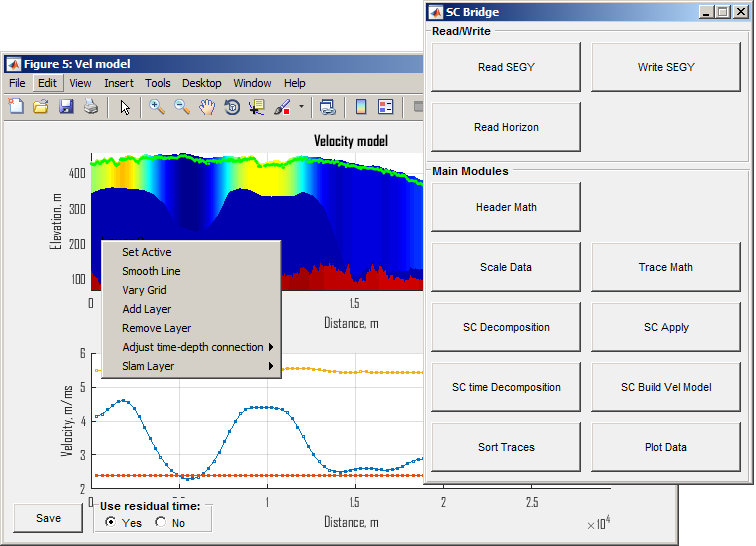Viewport: 756px width, 546px height.
Task: Choose Remove Layer from context menu
Action: pos(192,328)
